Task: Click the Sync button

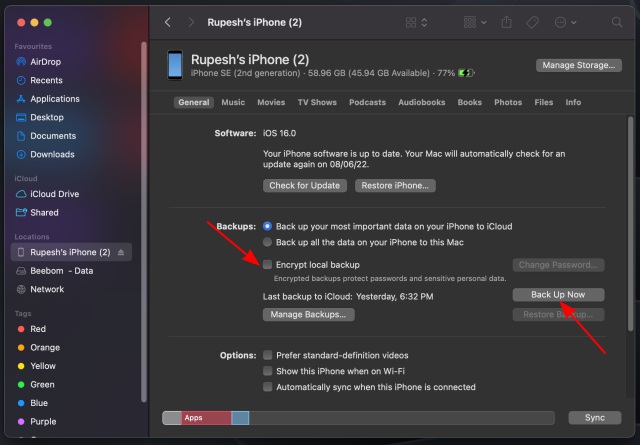Action: 595,418
